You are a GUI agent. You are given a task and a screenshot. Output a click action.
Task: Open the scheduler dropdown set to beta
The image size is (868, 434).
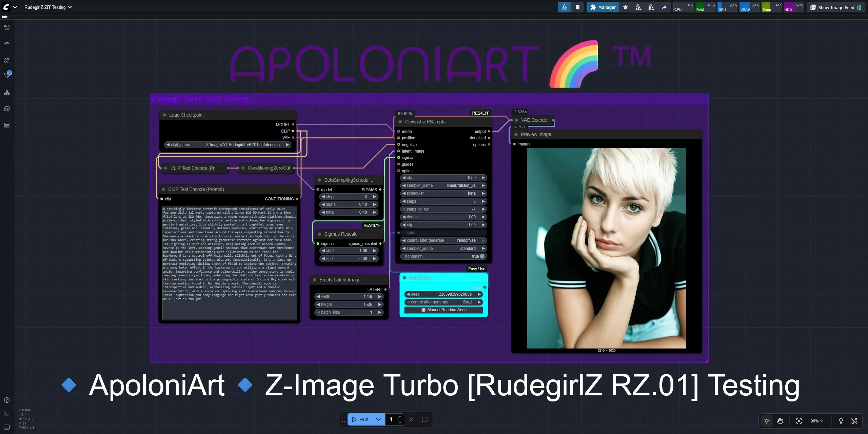tap(443, 193)
